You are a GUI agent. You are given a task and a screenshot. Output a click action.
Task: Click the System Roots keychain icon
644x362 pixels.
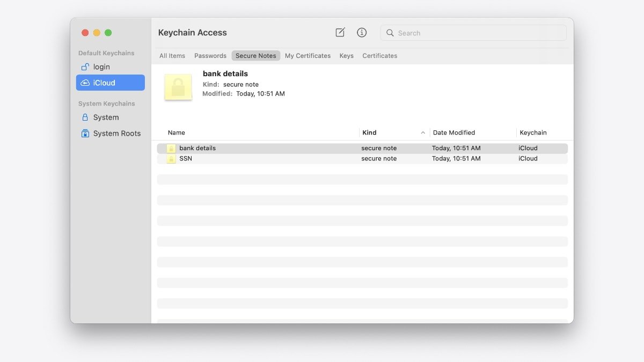(85, 133)
